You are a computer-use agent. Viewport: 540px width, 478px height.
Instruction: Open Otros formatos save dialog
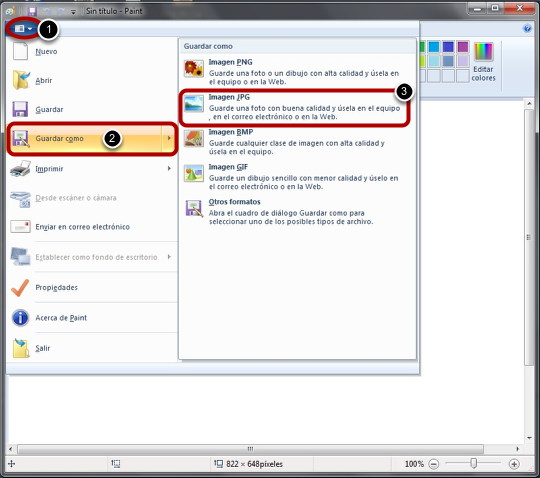tap(297, 211)
